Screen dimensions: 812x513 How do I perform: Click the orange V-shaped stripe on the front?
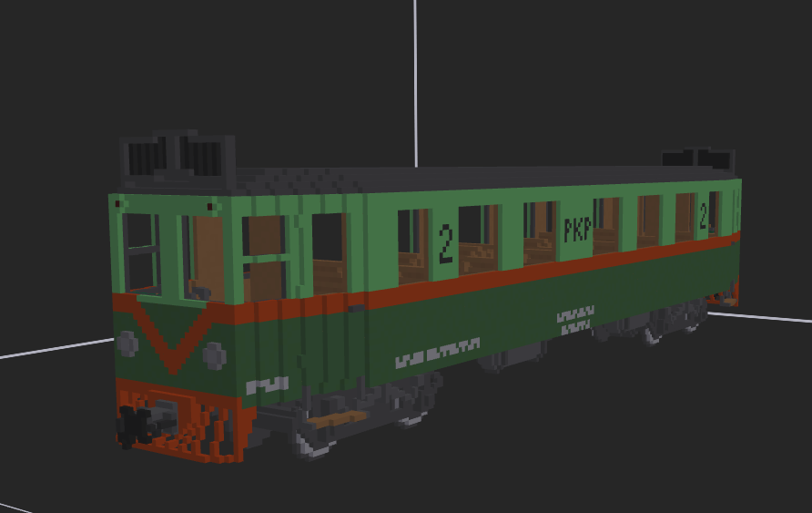[168, 339]
